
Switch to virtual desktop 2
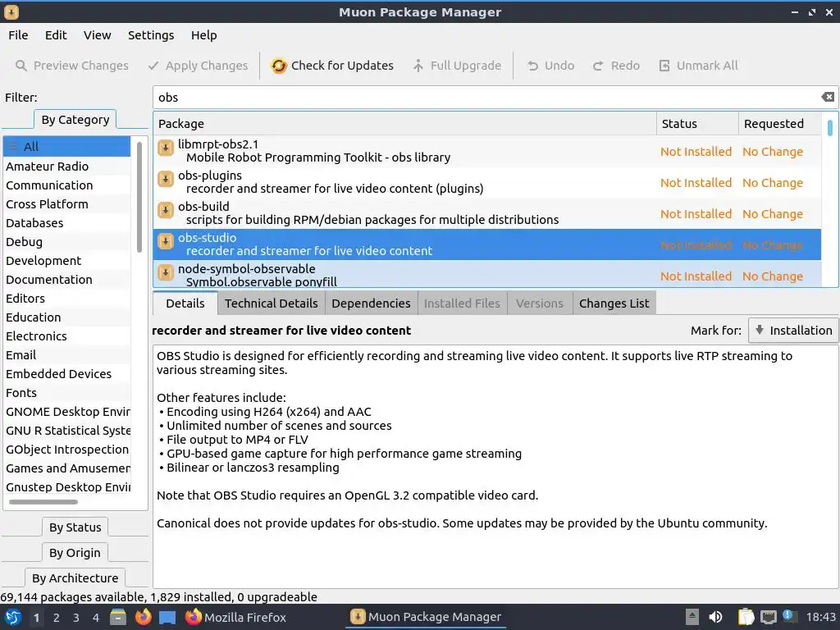(x=56, y=618)
